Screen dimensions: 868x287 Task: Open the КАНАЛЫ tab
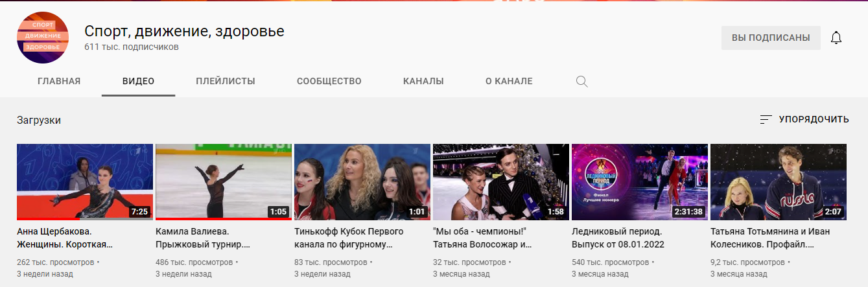click(x=423, y=82)
